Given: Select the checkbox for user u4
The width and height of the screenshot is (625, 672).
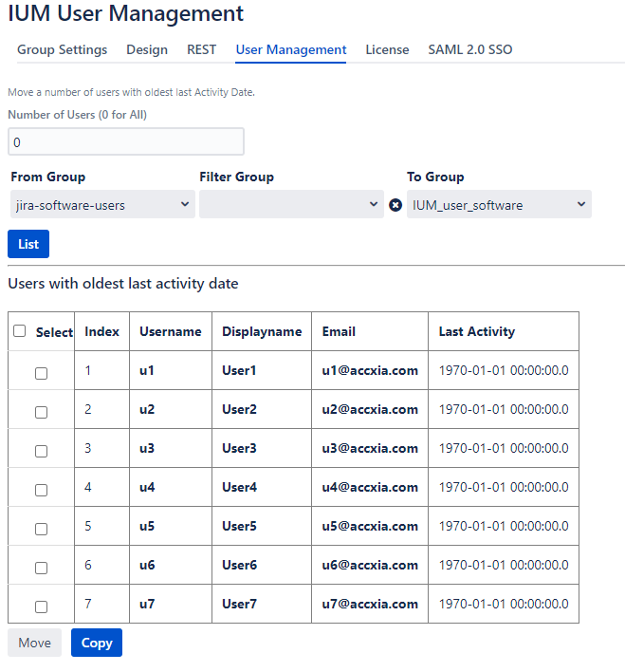Looking at the screenshot, I should (41, 490).
